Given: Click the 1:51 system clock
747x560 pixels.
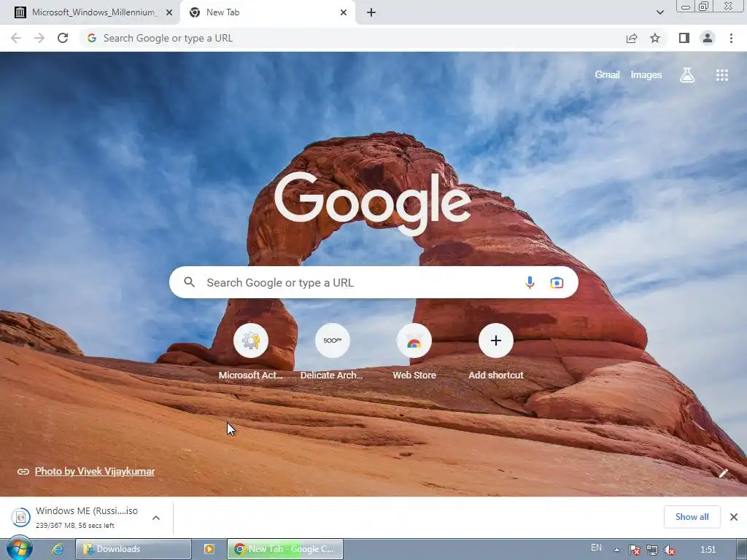Looking at the screenshot, I should 708,550.
